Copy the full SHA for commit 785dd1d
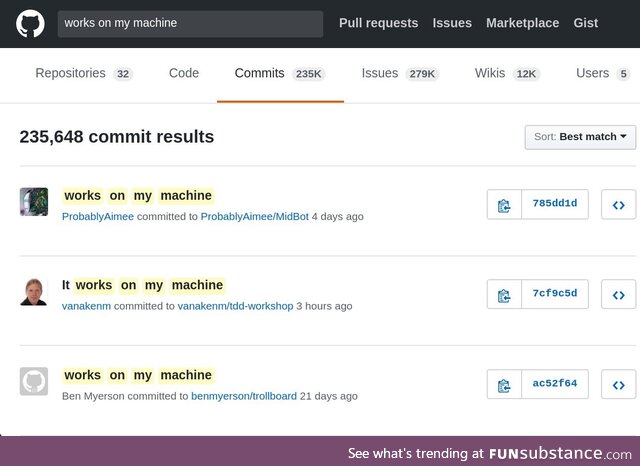This screenshot has height=466, width=640. click(504, 204)
